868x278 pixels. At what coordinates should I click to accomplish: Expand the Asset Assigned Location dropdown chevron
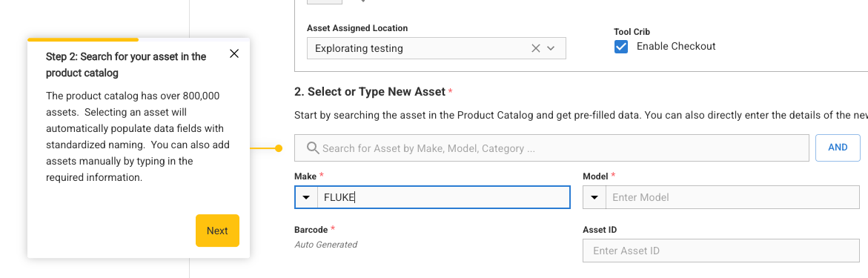pyautogui.click(x=551, y=48)
